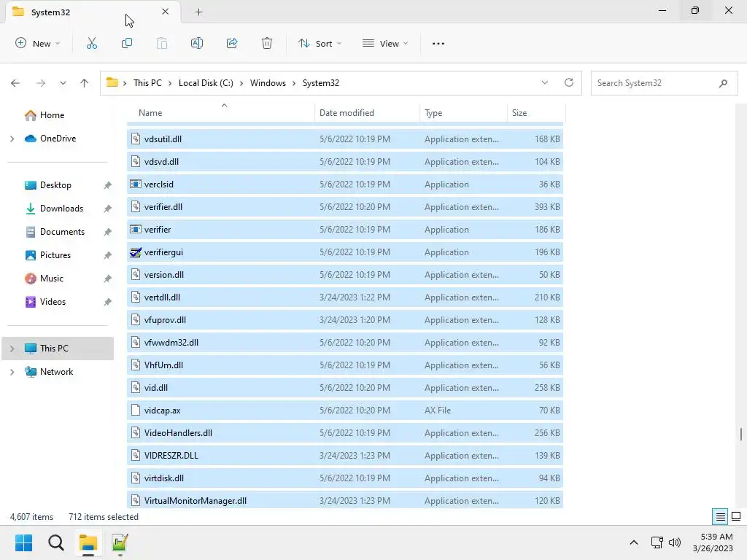The width and height of the screenshot is (747, 560).
Task: Click the verifiergui application icon
Action: pos(136,252)
